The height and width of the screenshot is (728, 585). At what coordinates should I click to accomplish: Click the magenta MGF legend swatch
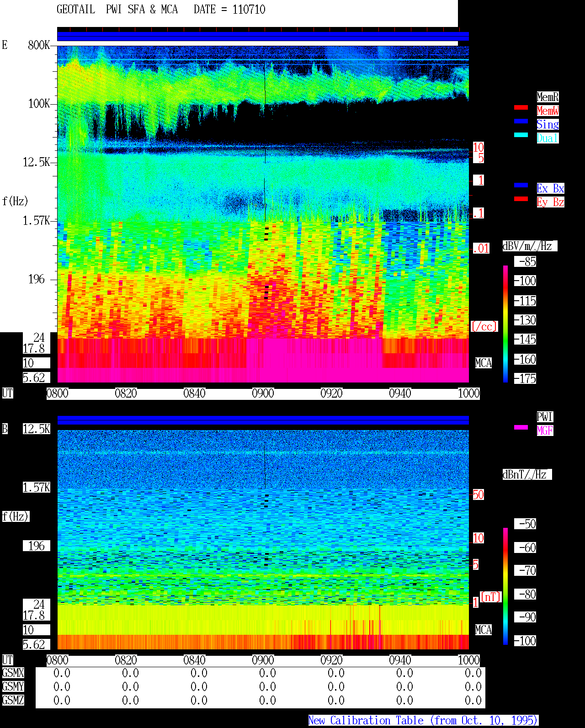click(x=521, y=427)
